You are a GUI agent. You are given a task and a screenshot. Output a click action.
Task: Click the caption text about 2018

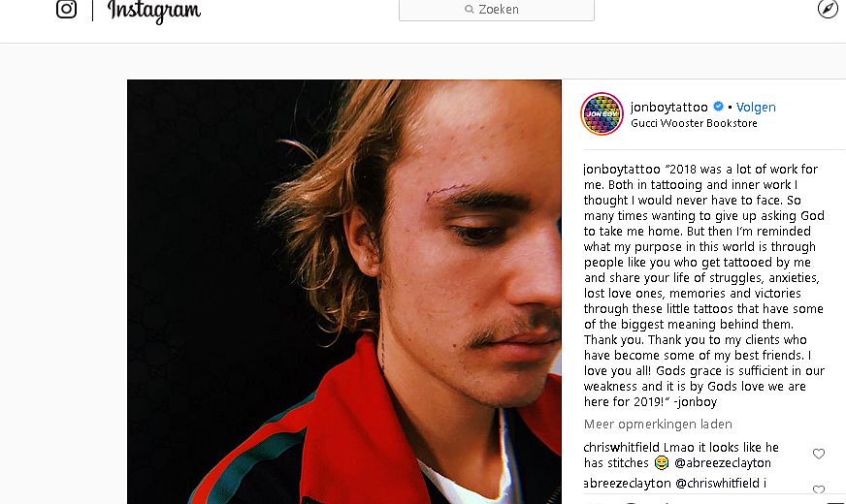704,286
